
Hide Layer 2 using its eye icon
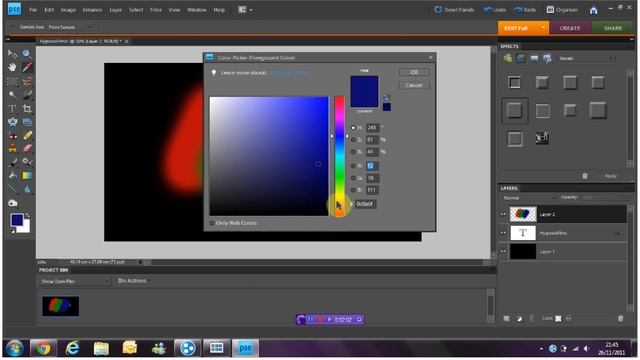point(503,214)
